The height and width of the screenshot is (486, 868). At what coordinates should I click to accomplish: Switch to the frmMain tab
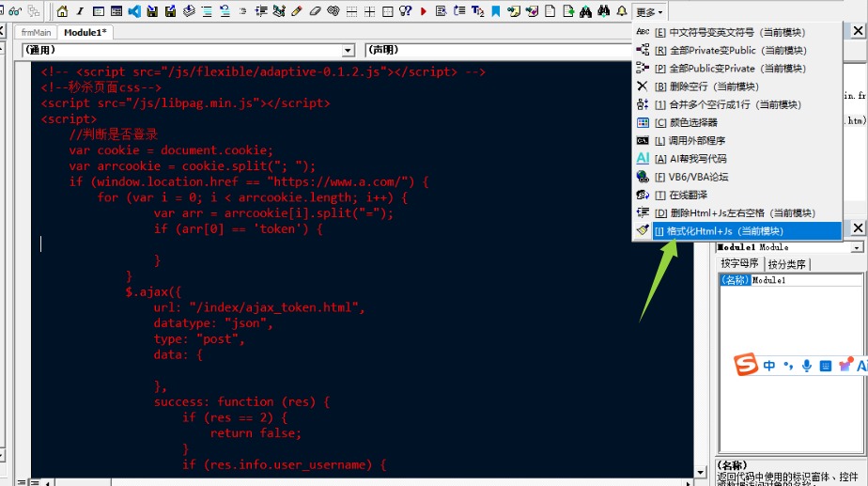[x=35, y=32]
